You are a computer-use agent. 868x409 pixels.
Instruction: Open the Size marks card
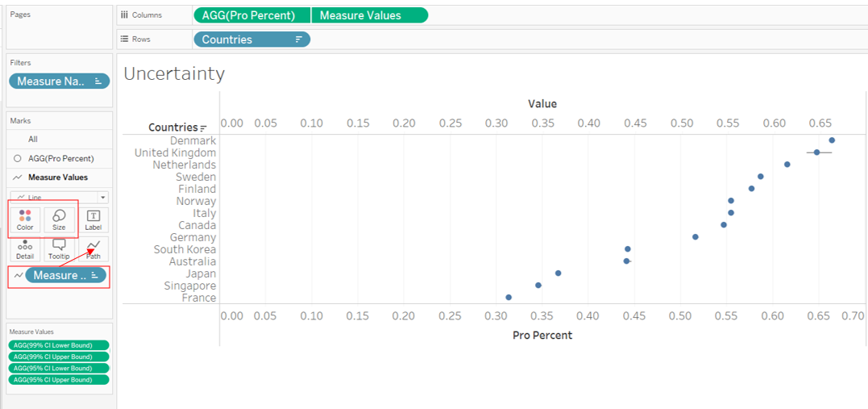click(x=59, y=219)
